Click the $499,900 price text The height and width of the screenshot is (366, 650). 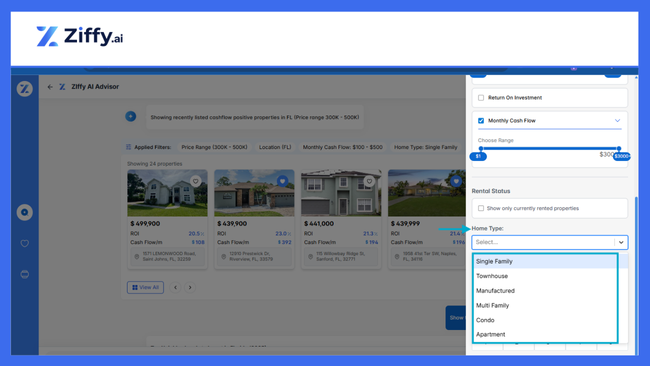(x=145, y=223)
